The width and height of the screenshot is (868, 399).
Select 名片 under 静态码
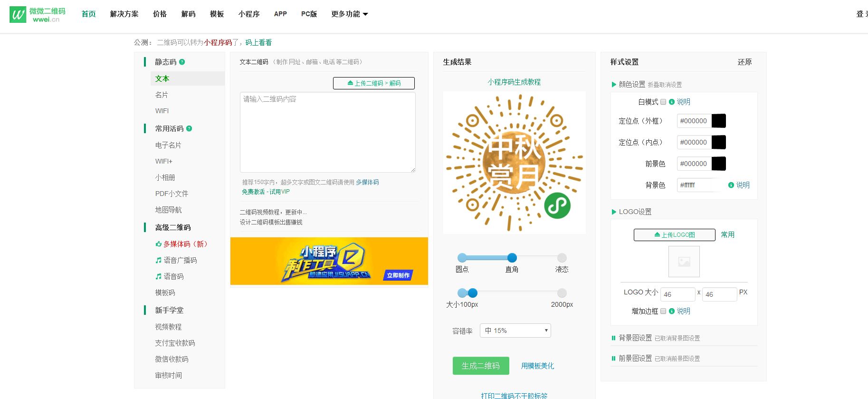(162, 95)
